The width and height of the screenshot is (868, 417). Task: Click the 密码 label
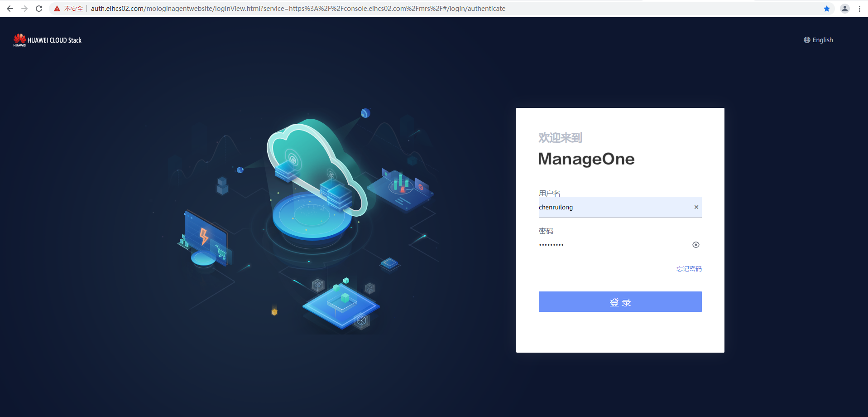tap(546, 231)
